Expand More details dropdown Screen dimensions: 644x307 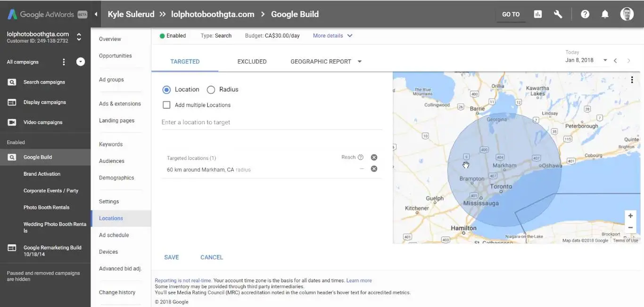tap(332, 36)
